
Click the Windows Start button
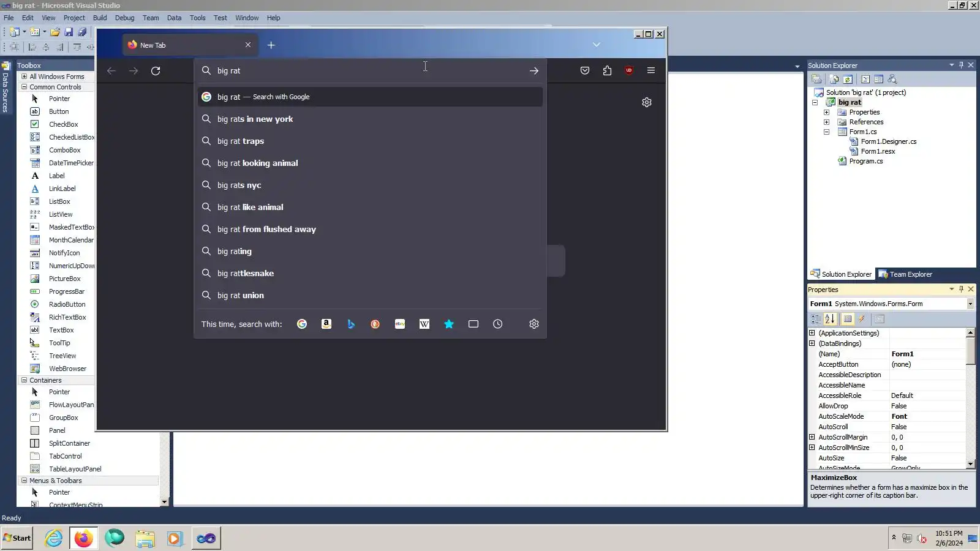click(17, 538)
